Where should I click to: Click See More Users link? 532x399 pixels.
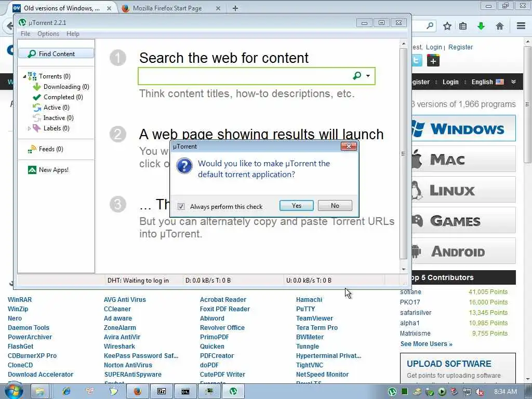pyautogui.click(x=426, y=344)
